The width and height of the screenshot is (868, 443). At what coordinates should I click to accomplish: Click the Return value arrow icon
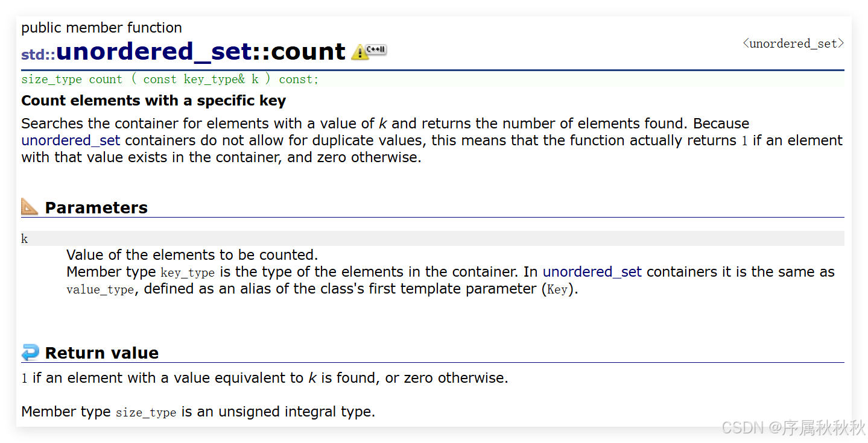coord(30,352)
